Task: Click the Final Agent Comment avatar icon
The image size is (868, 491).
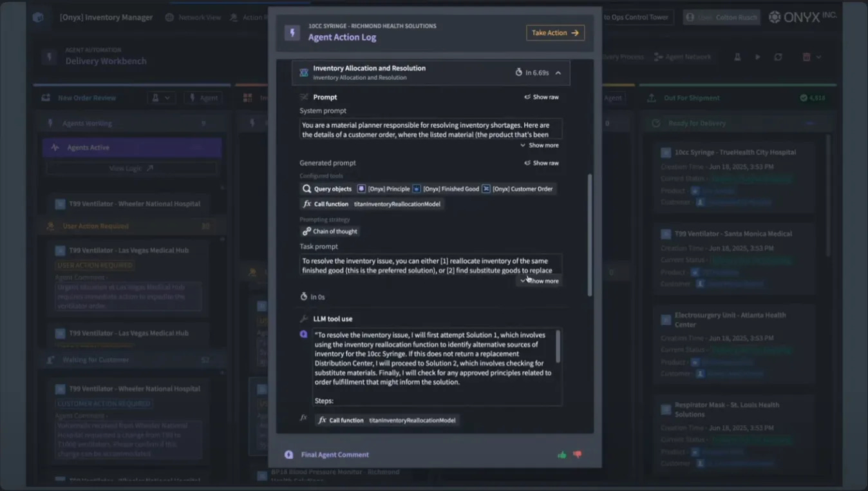Action: coord(289,455)
